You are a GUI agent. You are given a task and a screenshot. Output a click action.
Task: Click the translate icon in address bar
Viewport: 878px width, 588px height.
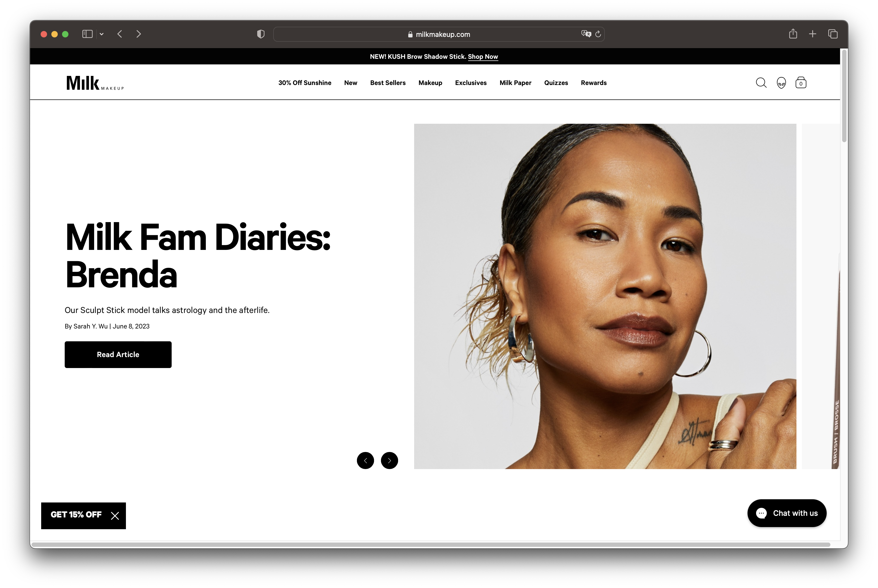586,34
